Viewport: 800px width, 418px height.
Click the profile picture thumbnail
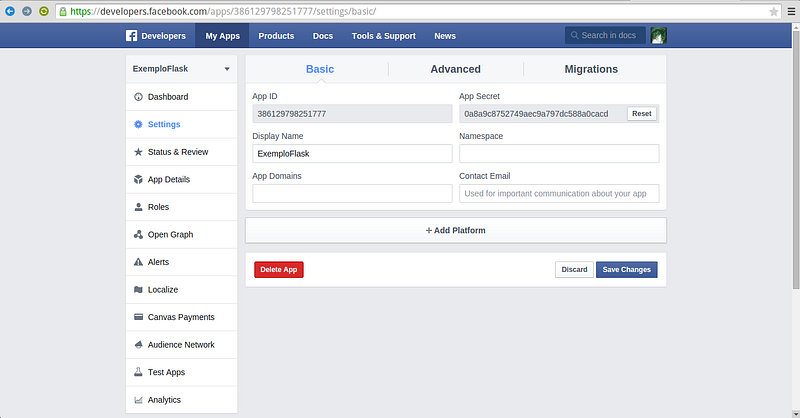pyautogui.click(x=659, y=35)
